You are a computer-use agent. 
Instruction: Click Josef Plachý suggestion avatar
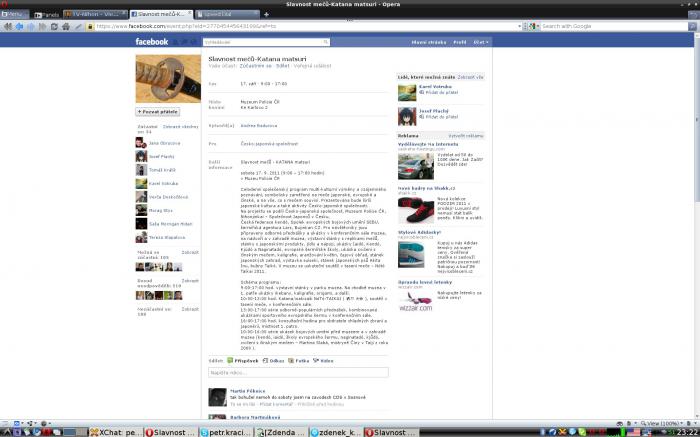coord(407,117)
